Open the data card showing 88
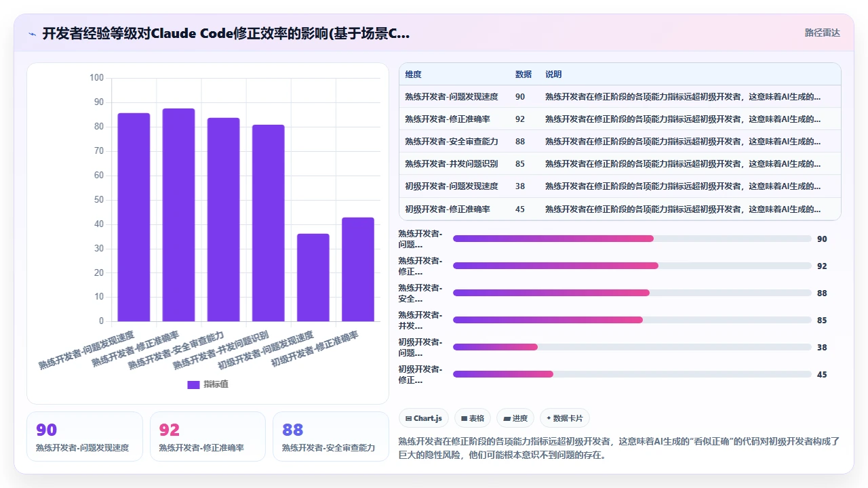Image resolution: width=868 pixels, height=488 pixels. point(331,436)
